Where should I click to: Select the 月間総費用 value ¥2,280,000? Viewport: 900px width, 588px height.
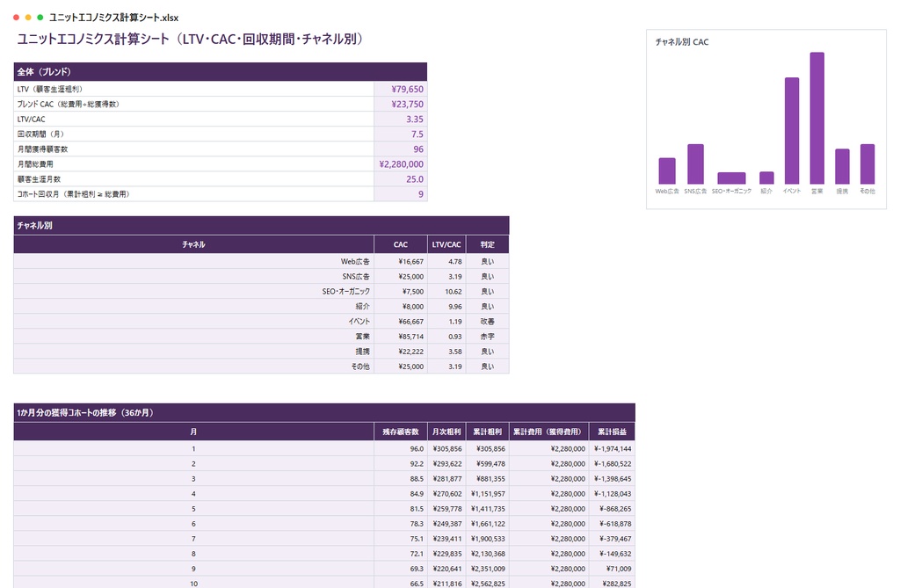point(401,163)
